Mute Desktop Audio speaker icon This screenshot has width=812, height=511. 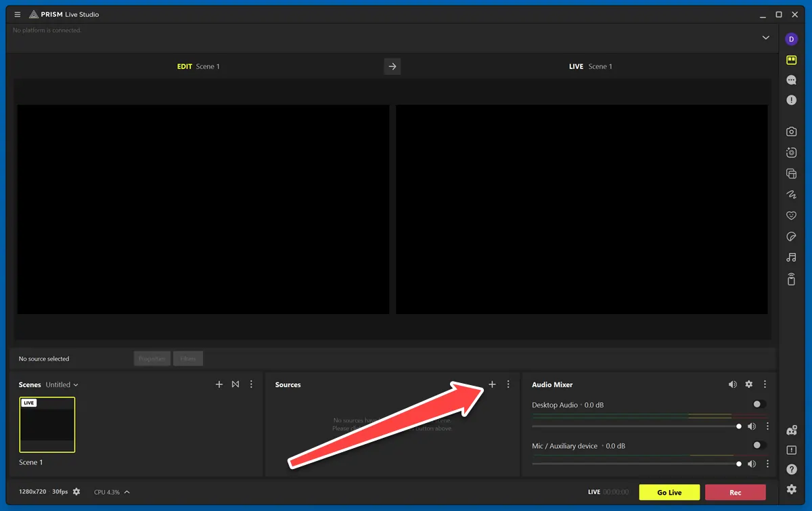(751, 426)
